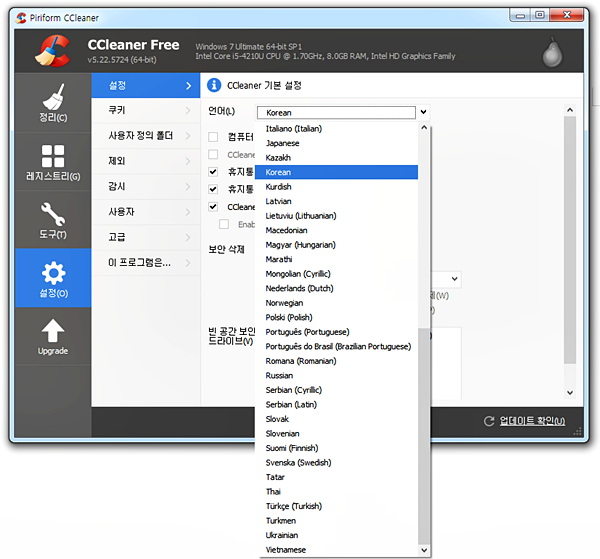Choose Thai from the language list
This screenshot has height=559, width=600.
(x=336, y=492)
